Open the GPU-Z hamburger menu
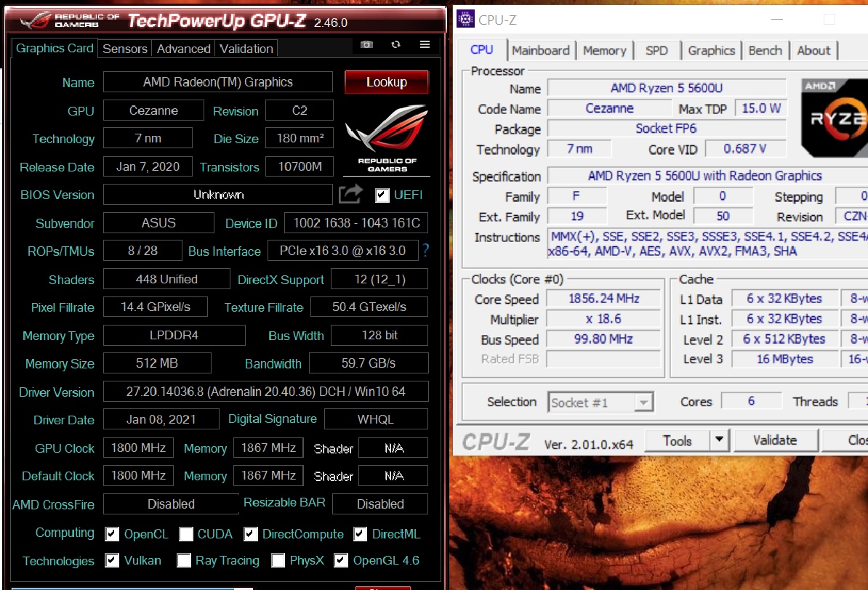Viewport: 868px width, 590px height. click(425, 44)
